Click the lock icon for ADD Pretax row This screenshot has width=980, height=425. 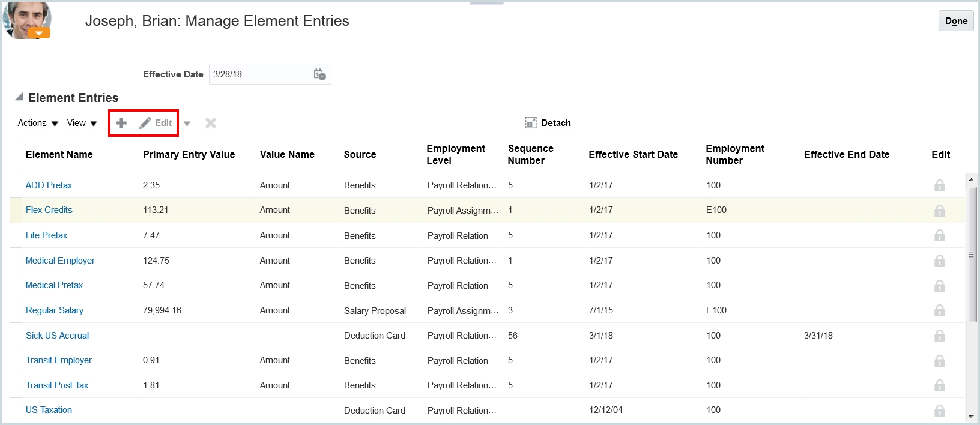[x=939, y=185]
